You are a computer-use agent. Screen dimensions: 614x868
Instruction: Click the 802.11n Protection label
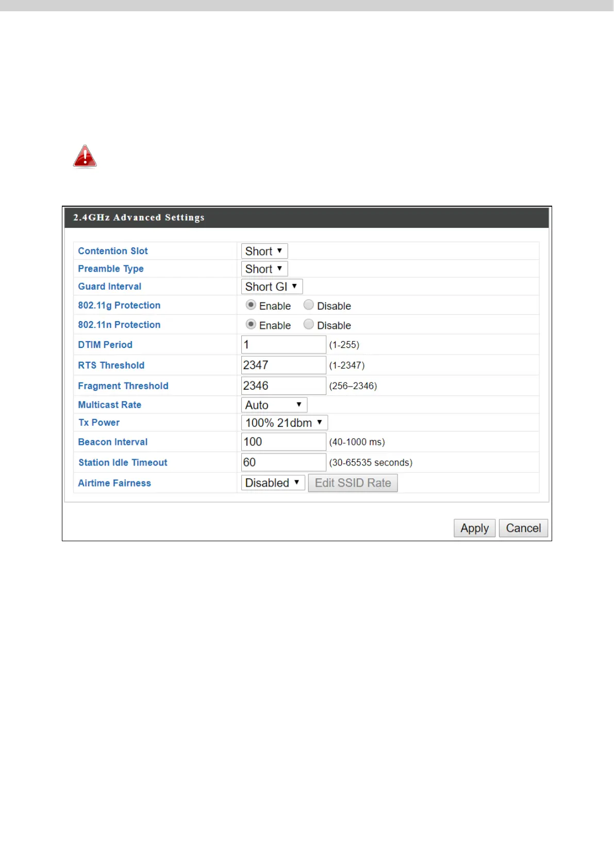[x=119, y=325]
